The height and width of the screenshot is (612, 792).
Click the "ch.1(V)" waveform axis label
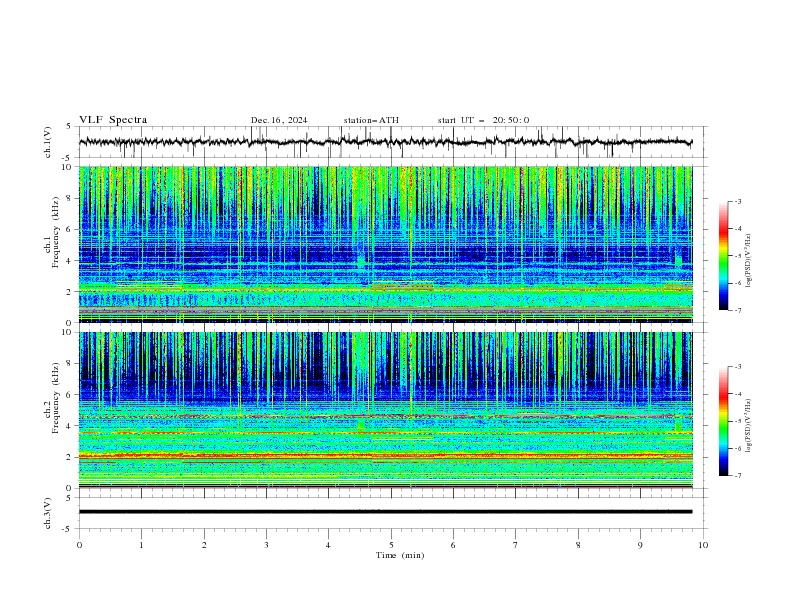point(48,142)
